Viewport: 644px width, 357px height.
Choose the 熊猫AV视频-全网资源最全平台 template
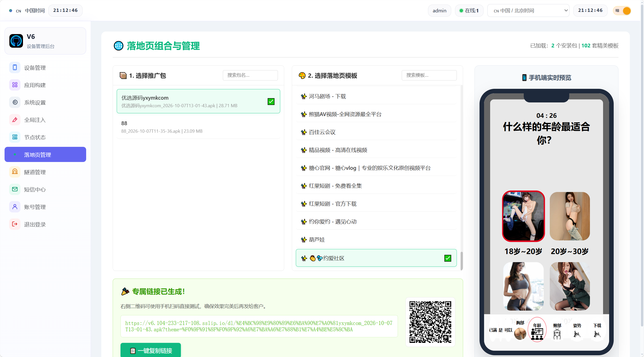376,114
